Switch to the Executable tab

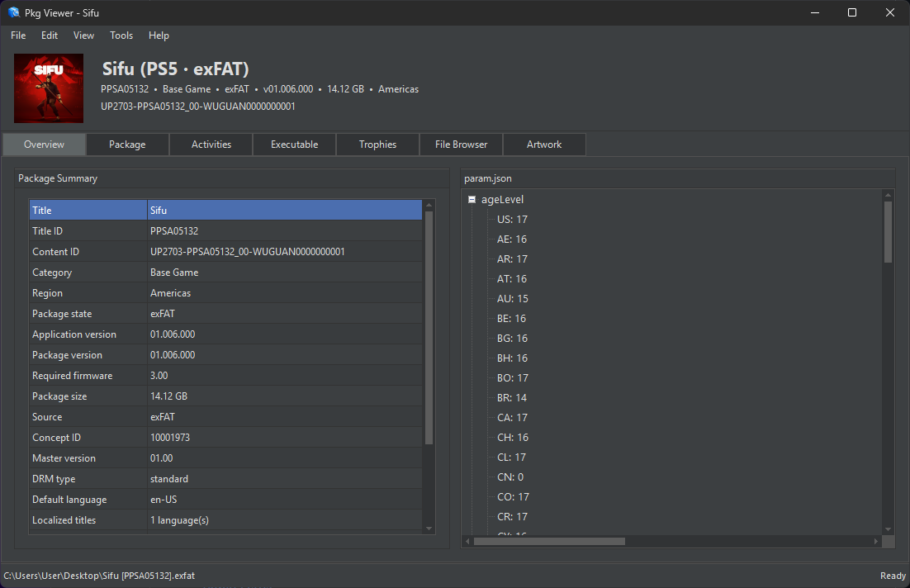[x=294, y=145]
